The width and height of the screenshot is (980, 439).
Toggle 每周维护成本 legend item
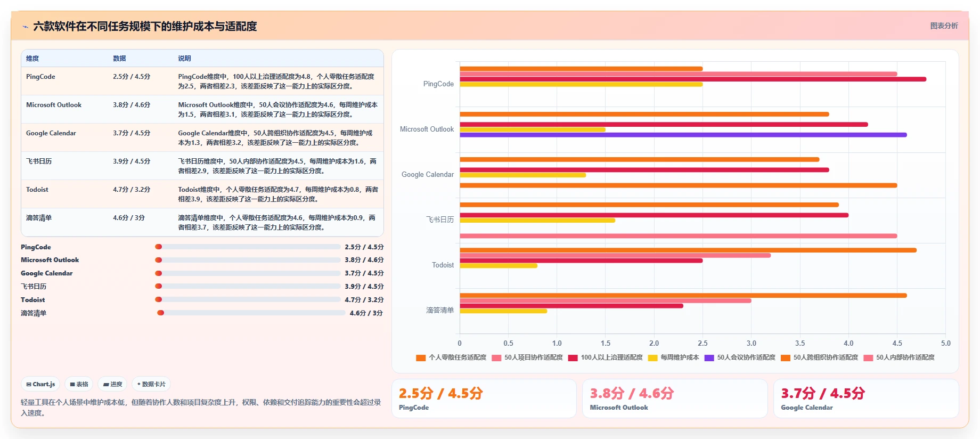pyautogui.click(x=674, y=357)
